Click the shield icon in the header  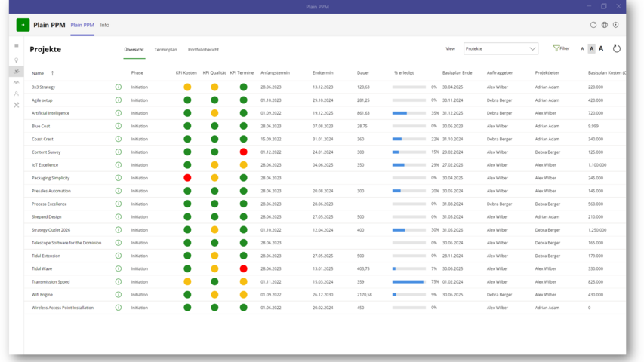[616, 25]
